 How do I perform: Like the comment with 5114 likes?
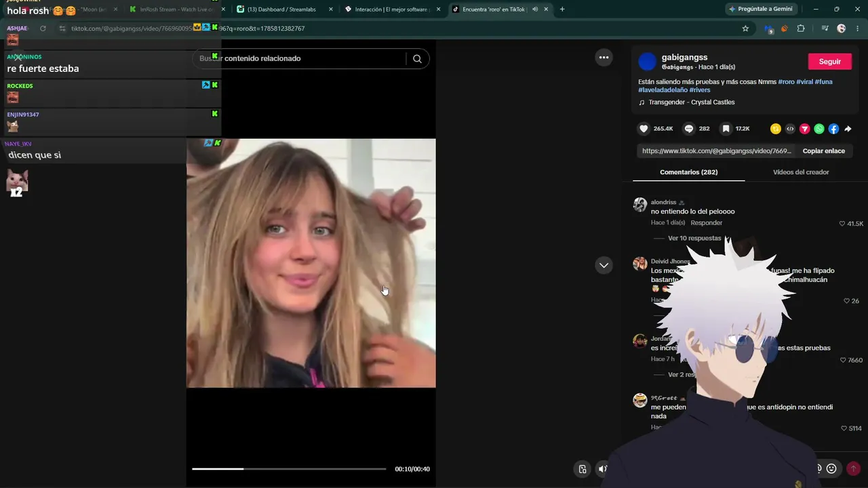[x=844, y=428]
